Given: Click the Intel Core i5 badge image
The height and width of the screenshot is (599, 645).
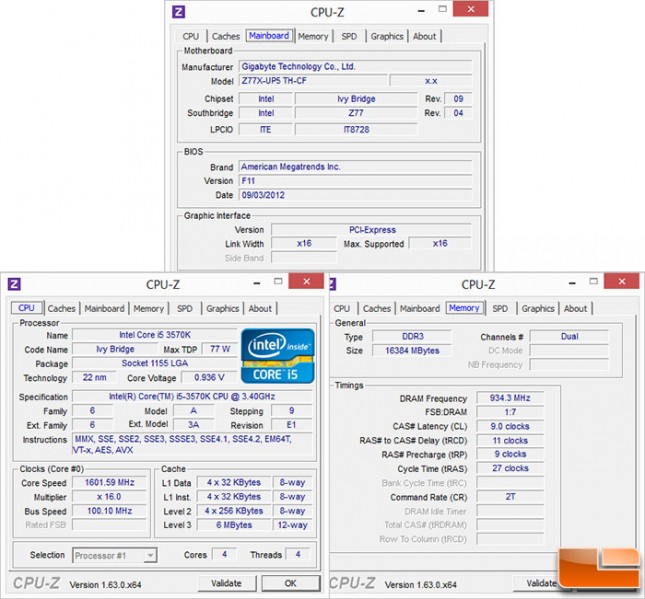Looking at the screenshot, I should 278,356.
